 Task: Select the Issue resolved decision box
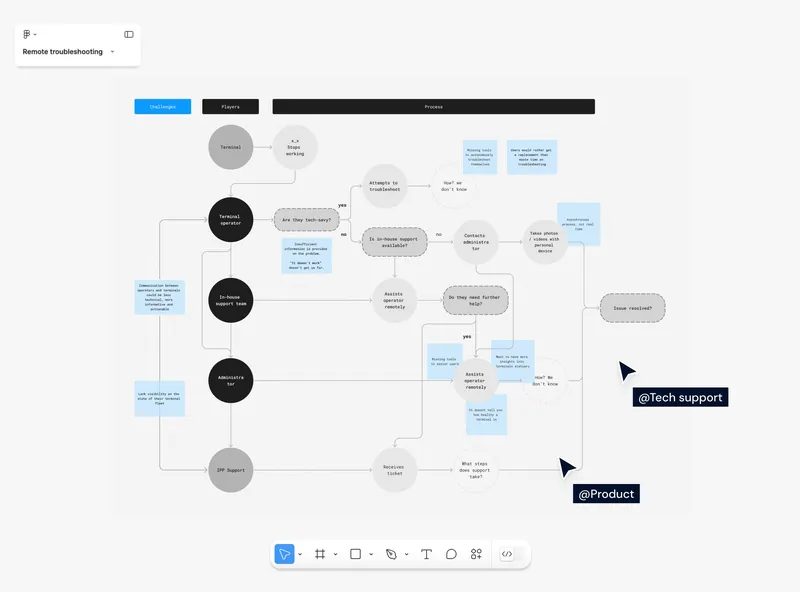point(633,308)
